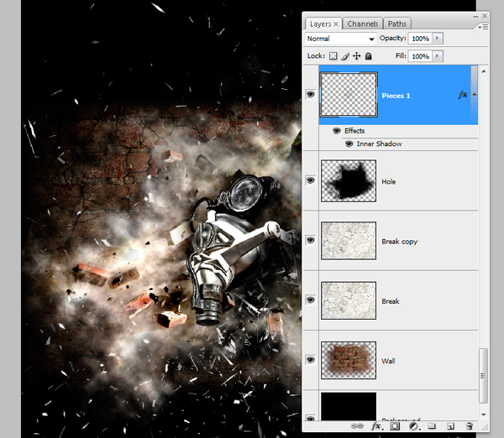Lock all padlock icon

click(369, 56)
